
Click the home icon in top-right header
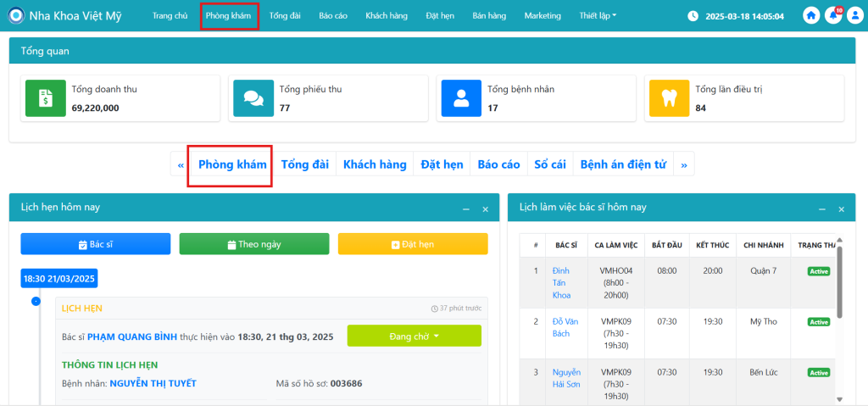tap(811, 16)
